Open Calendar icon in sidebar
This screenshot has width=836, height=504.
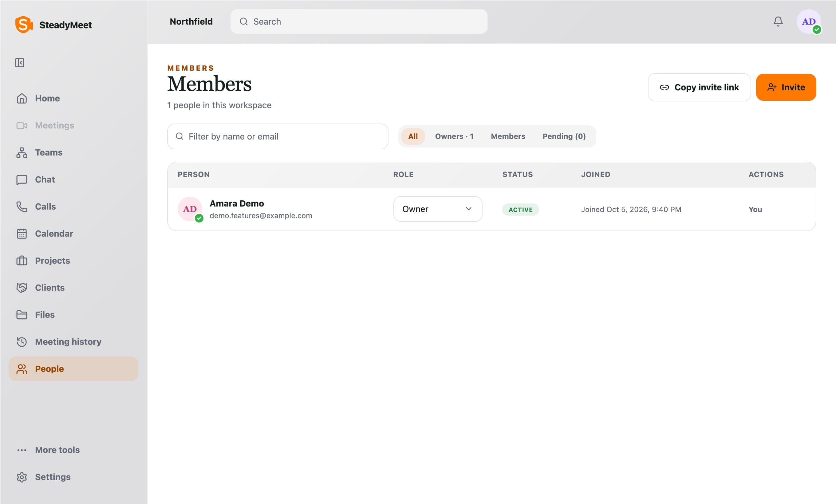pyautogui.click(x=22, y=234)
